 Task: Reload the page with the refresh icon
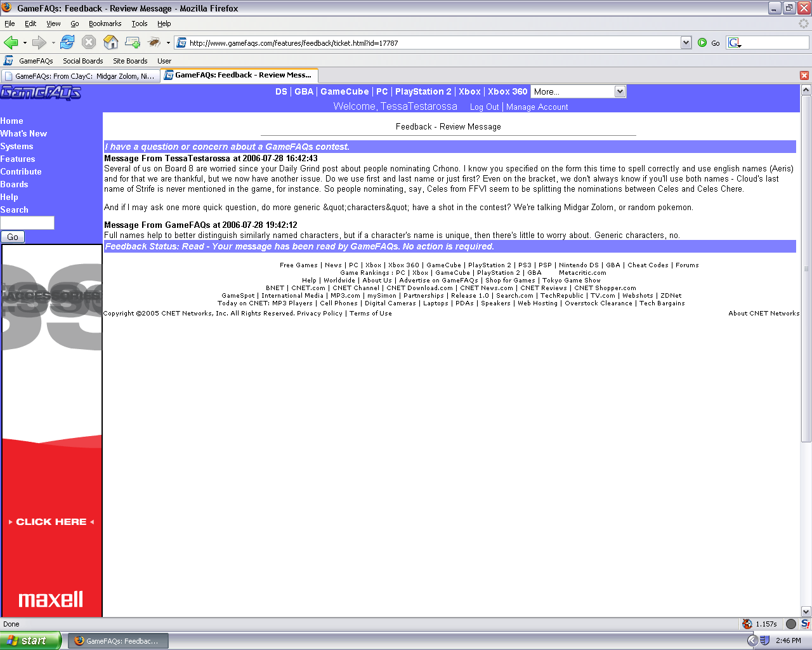[x=67, y=43]
